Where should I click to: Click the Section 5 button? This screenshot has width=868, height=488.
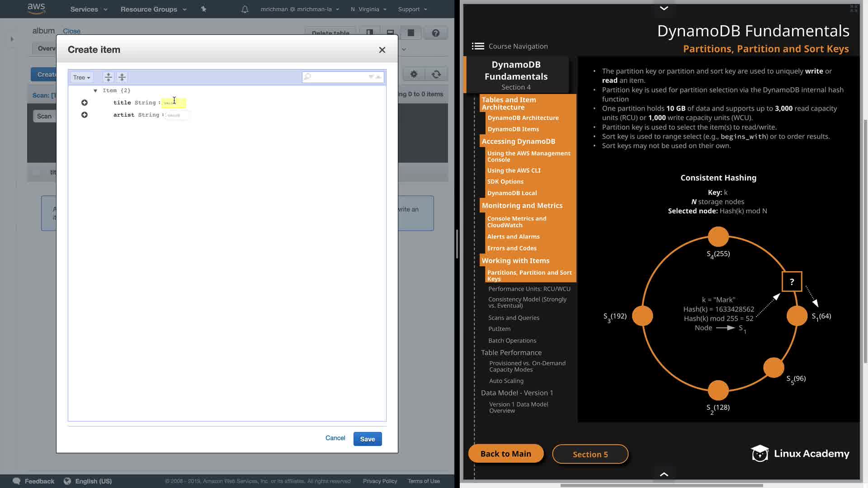click(x=590, y=454)
